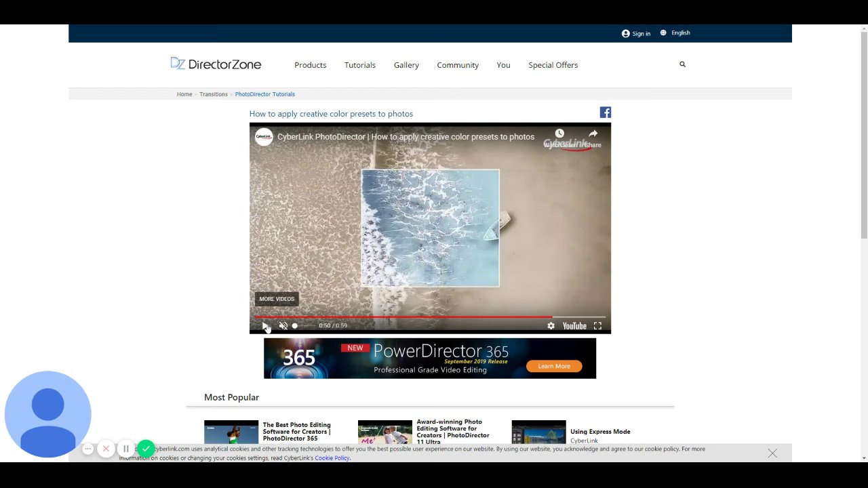Seek along the red video progress bar
This screenshot has height=488, width=868.
[430, 317]
